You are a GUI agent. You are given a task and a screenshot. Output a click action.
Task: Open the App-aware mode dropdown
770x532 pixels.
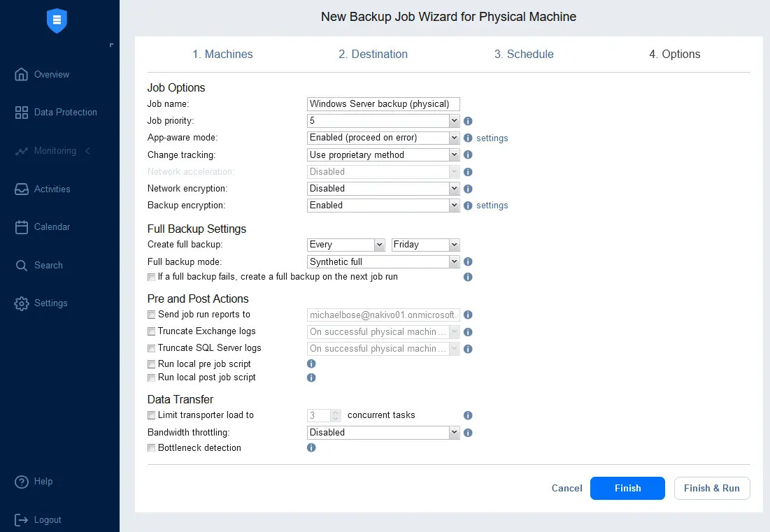(x=383, y=138)
